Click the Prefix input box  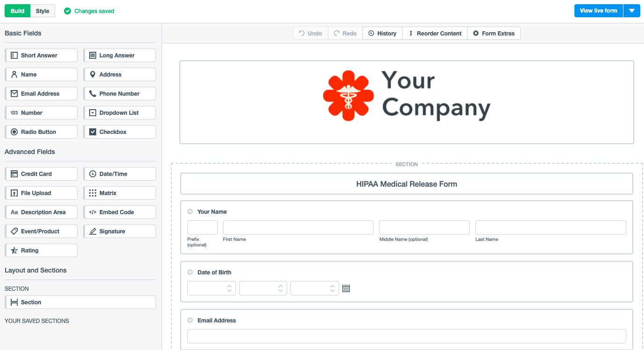[202, 227]
